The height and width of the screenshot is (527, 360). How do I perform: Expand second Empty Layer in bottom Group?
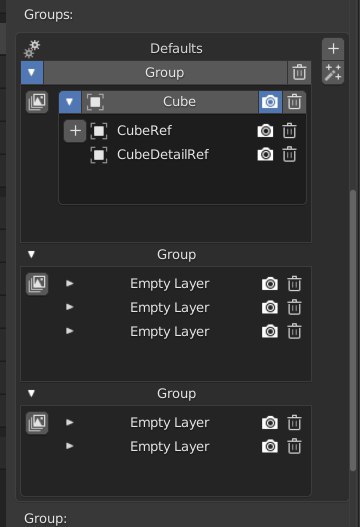[x=70, y=446]
